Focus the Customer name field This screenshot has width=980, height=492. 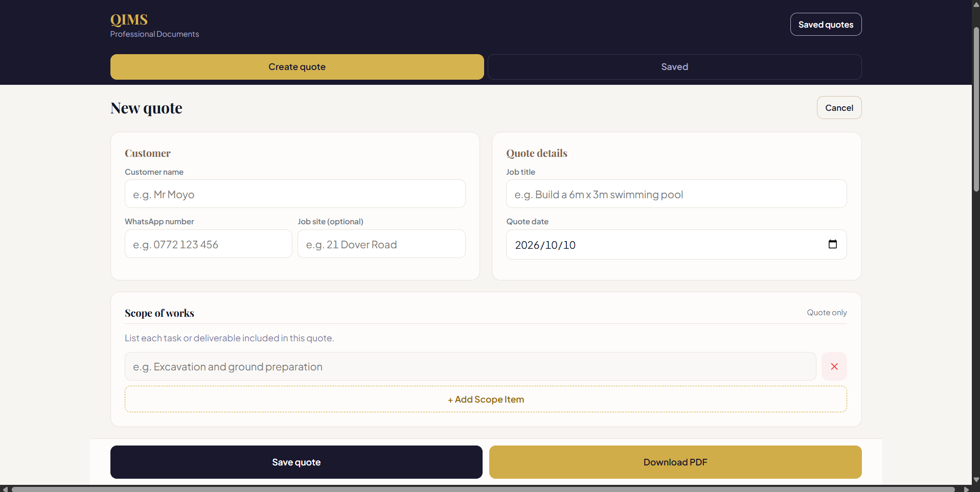click(295, 194)
